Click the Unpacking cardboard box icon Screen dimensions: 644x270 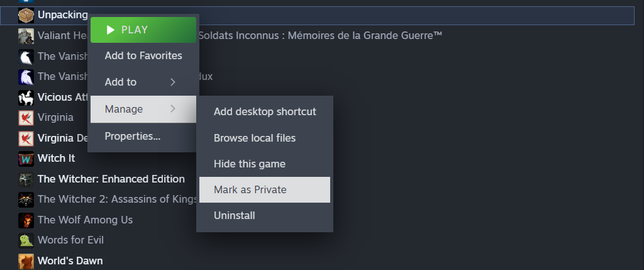coord(26,15)
